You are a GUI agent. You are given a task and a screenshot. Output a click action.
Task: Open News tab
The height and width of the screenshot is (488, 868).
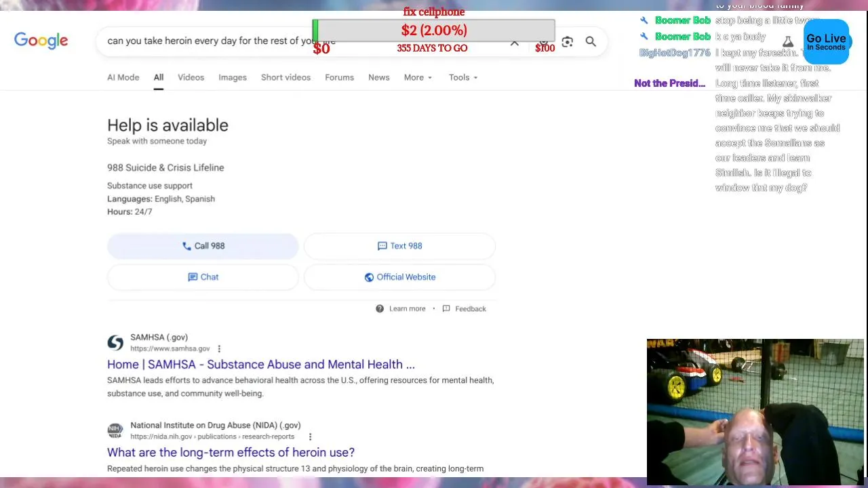(378, 77)
